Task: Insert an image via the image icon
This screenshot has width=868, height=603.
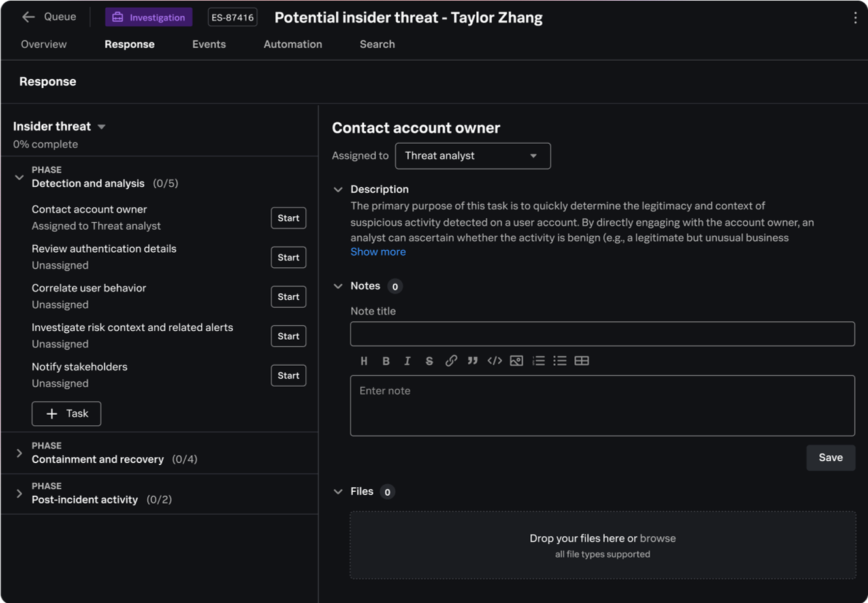Action: coord(516,361)
